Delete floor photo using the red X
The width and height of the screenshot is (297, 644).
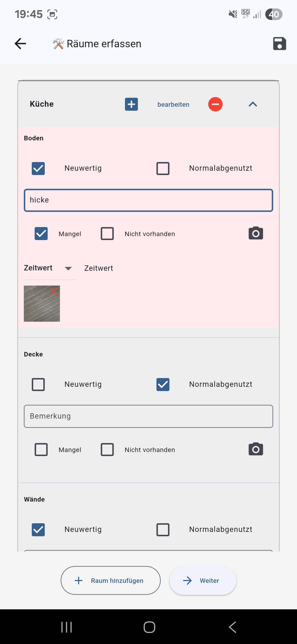tap(54, 291)
